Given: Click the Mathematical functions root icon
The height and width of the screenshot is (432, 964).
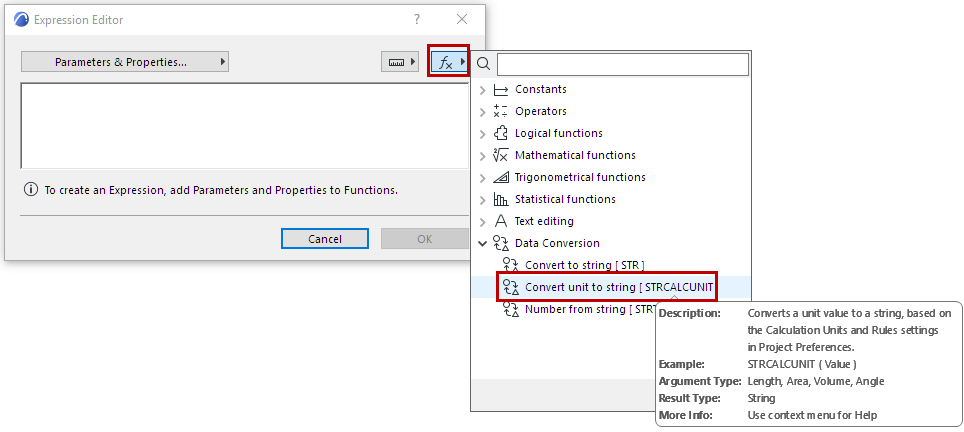Looking at the screenshot, I should (x=501, y=156).
